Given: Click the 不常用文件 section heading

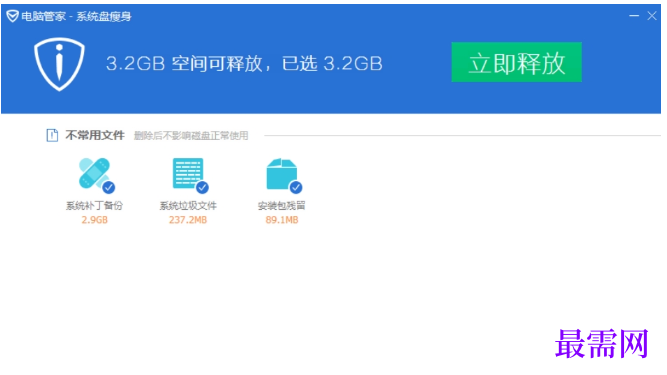Looking at the screenshot, I should [x=95, y=135].
